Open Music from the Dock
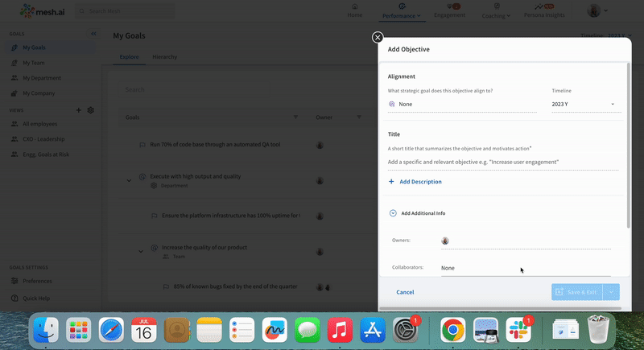The height and width of the screenshot is (350, 644). click(x=340, y=330)
